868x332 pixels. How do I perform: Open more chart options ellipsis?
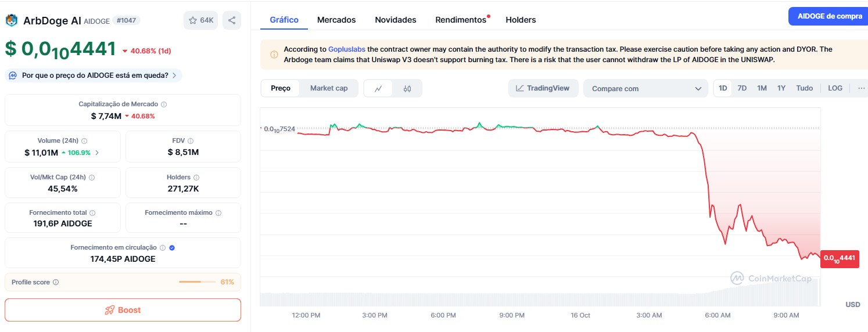[861, 88]
